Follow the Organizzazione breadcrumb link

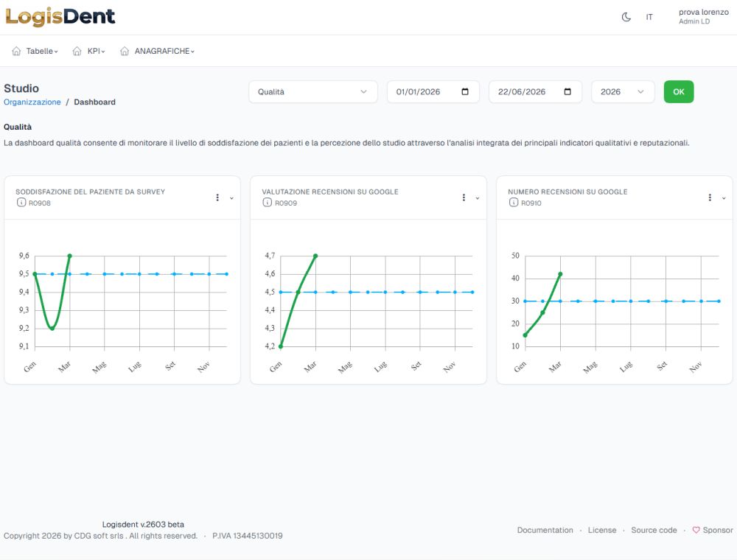click(32, 102)
